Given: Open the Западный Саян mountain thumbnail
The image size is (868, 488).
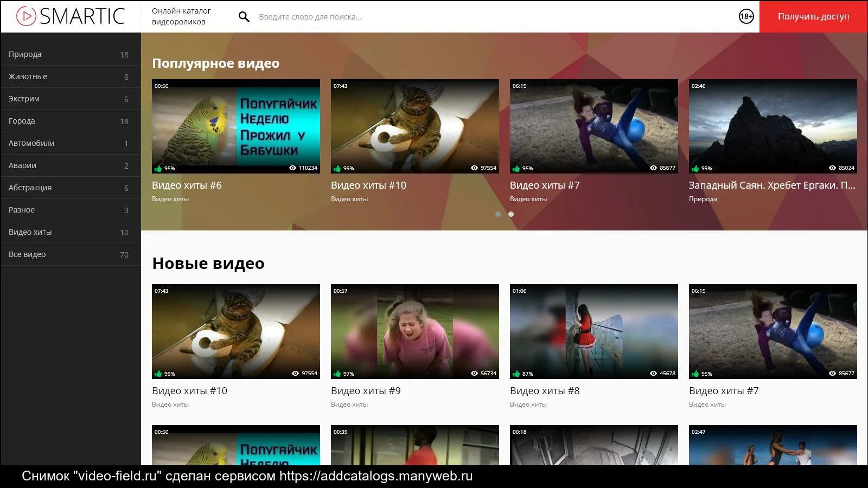Looking at the screenshot, I should click(x=773, y=126).
